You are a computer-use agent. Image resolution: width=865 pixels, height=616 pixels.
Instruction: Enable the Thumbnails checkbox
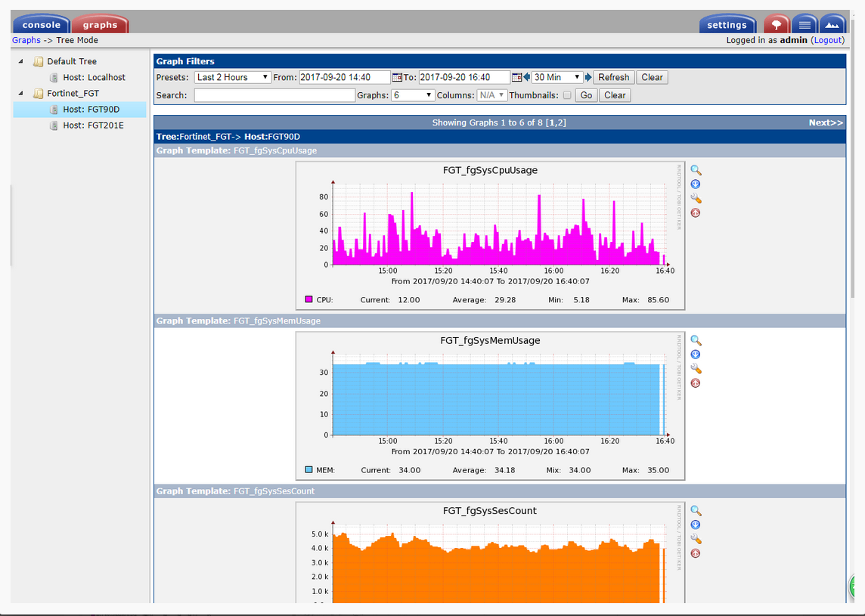tap(567, 95)
